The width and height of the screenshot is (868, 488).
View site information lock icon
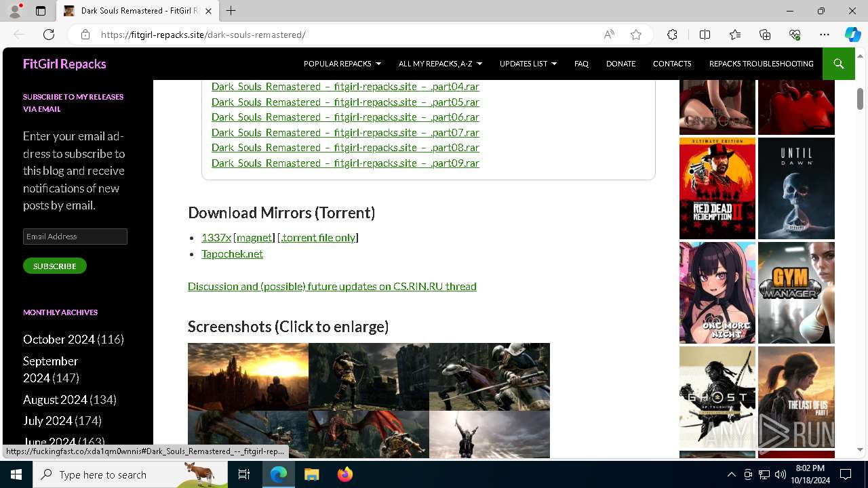click(85, 35)
